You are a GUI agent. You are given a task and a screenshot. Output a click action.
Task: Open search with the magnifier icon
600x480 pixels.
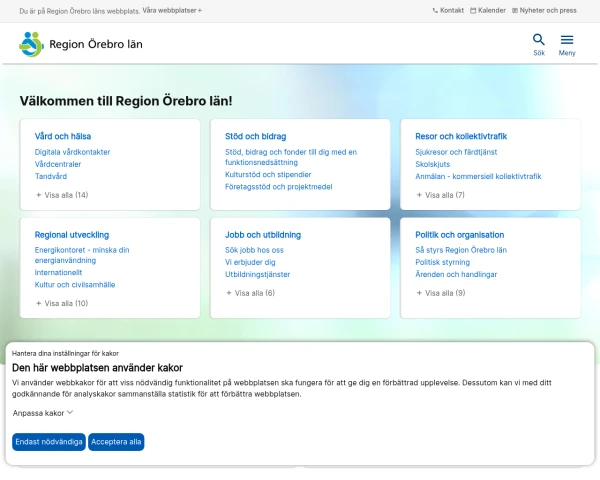539,44
